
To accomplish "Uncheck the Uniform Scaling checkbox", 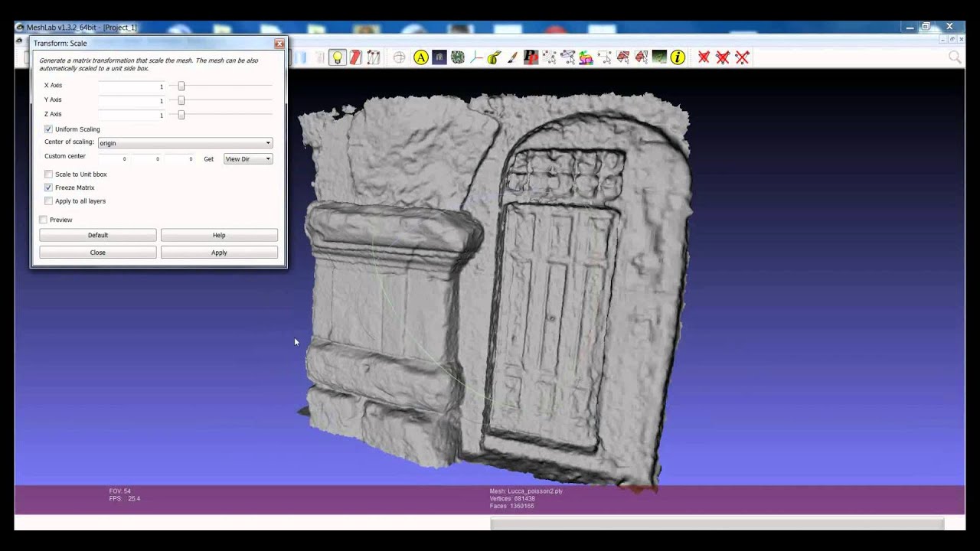I will (x=49, y=129).
